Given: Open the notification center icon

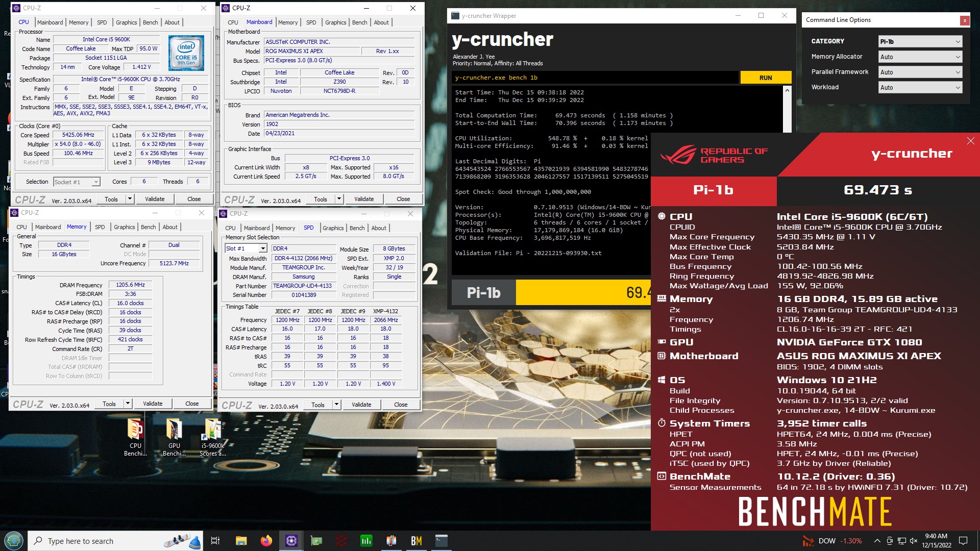Looking at the screenshot, I should pyautogui.click(x=963, y=541).
